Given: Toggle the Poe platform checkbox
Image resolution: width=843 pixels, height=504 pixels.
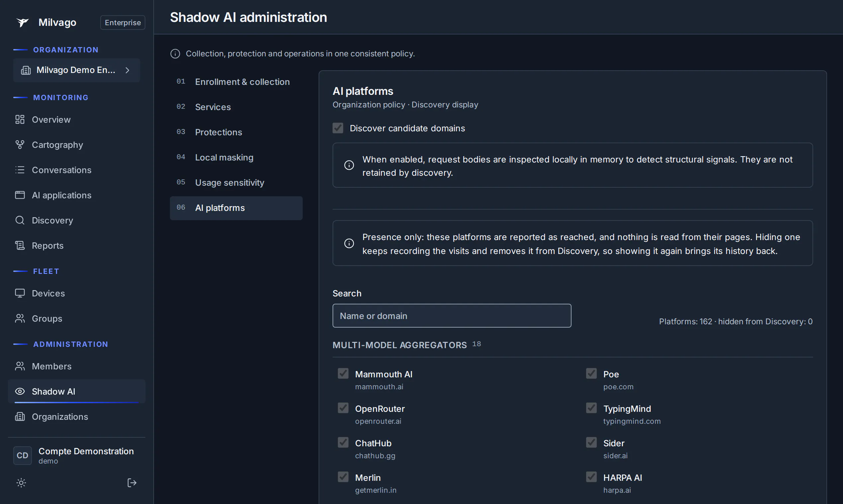Looking at the screenshot, I should [591, 374].
